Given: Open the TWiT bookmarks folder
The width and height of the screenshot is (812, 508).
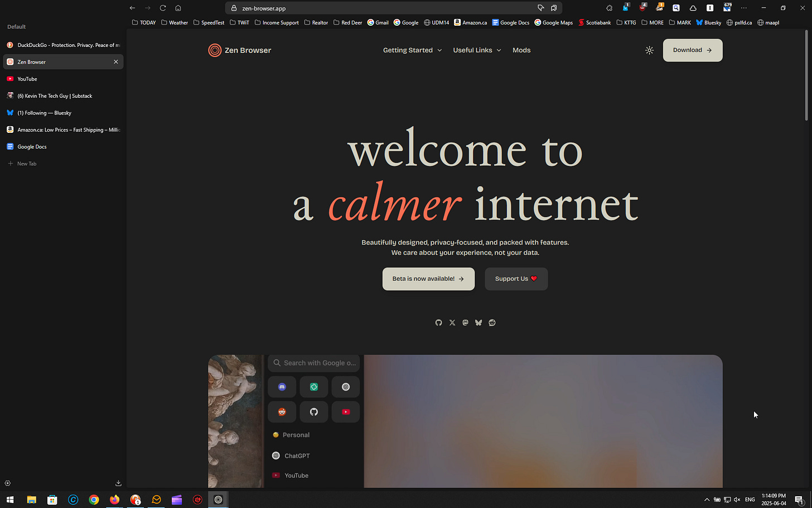Looking at the screenshot, I should 239,23.
